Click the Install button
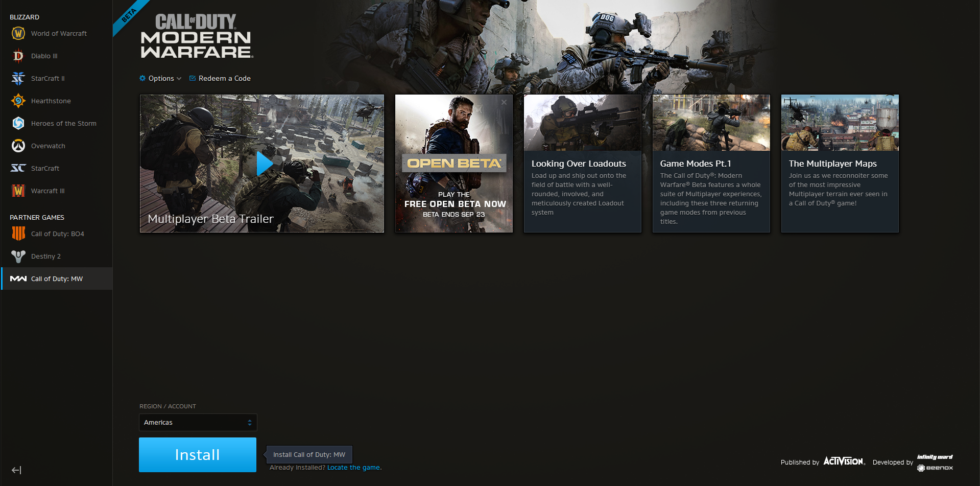 click(x=198, y=455)
